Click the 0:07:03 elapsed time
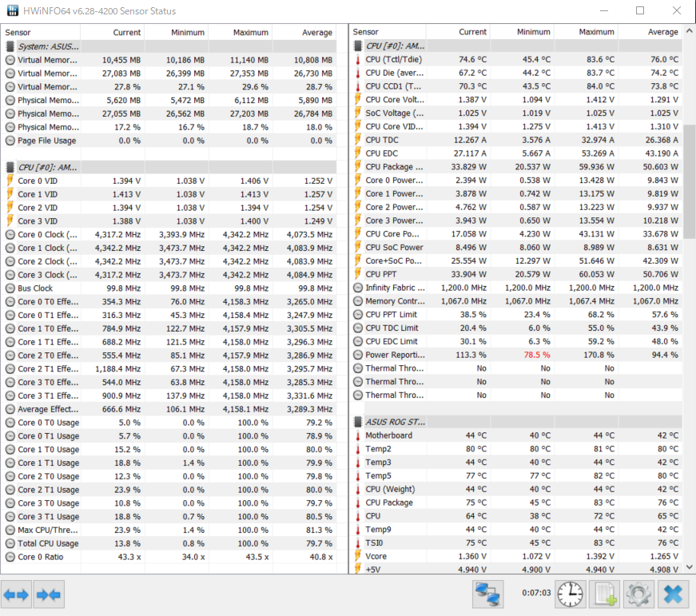696x616 pixels. pos(536,593)
